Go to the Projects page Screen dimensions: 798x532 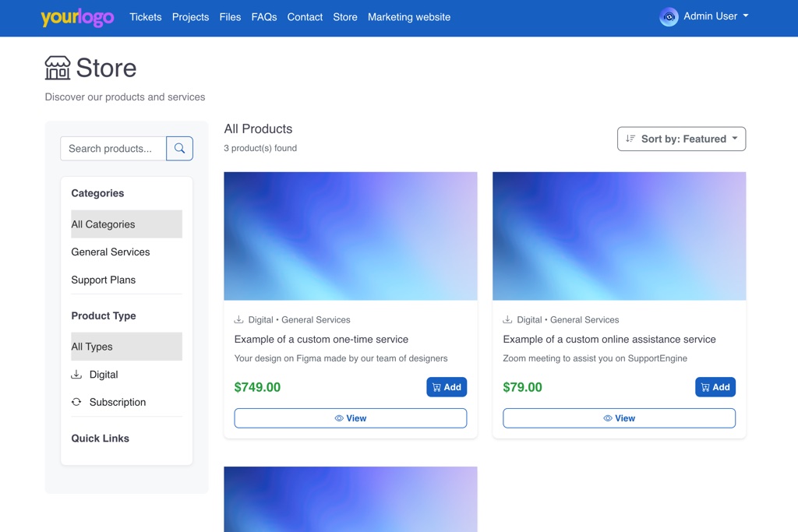191,17
